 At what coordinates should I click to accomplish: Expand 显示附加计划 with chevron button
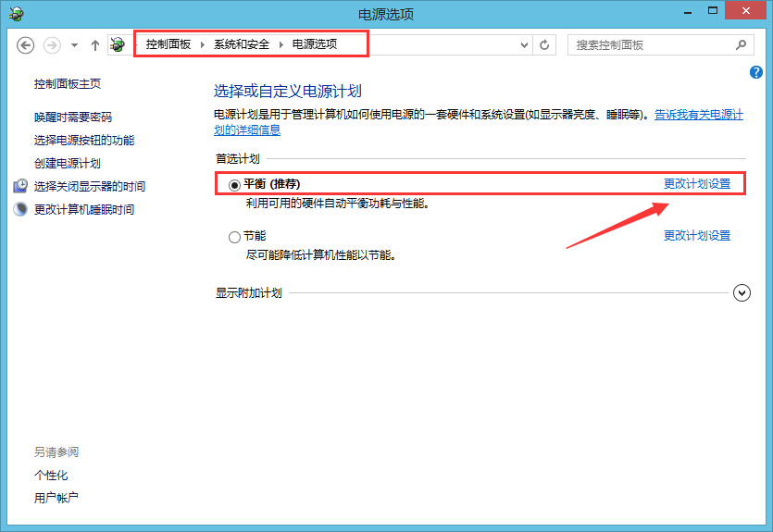pyautogui.click(x=742, y=293)
